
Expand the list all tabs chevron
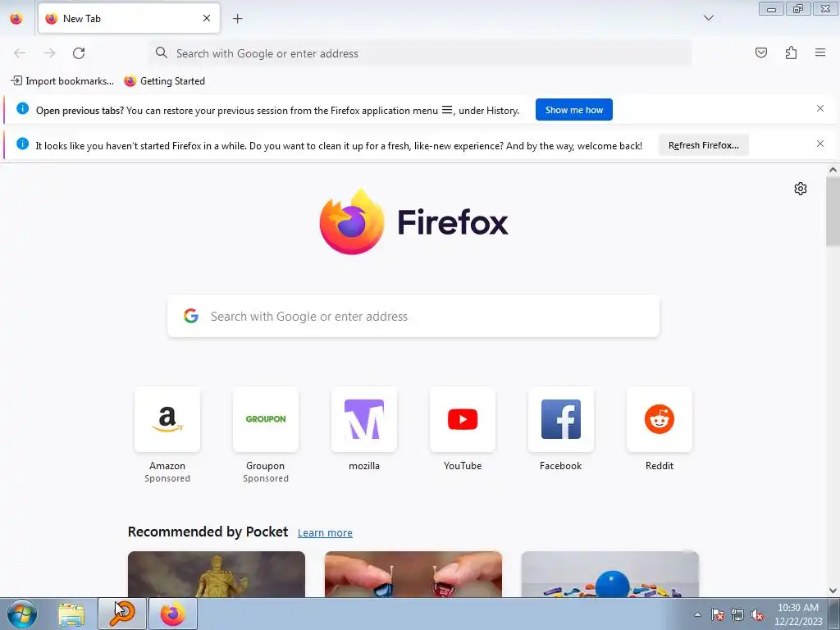[708, 18]
